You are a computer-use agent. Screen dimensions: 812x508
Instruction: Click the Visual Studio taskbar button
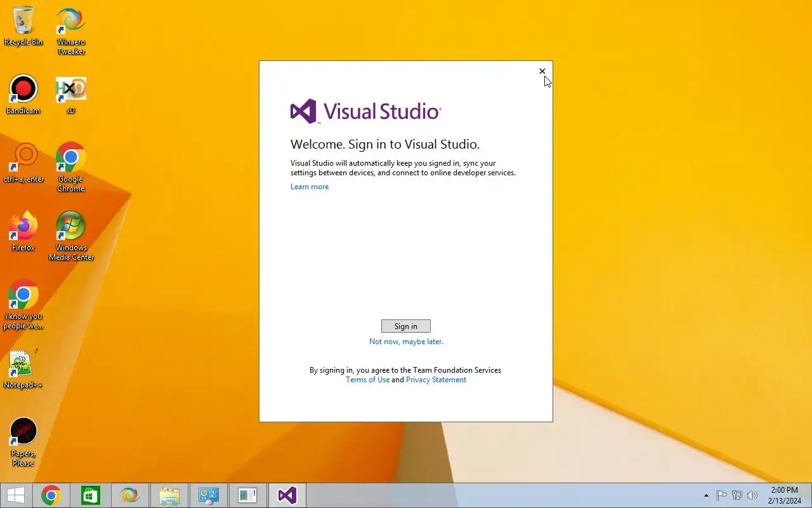coord(287,495)
